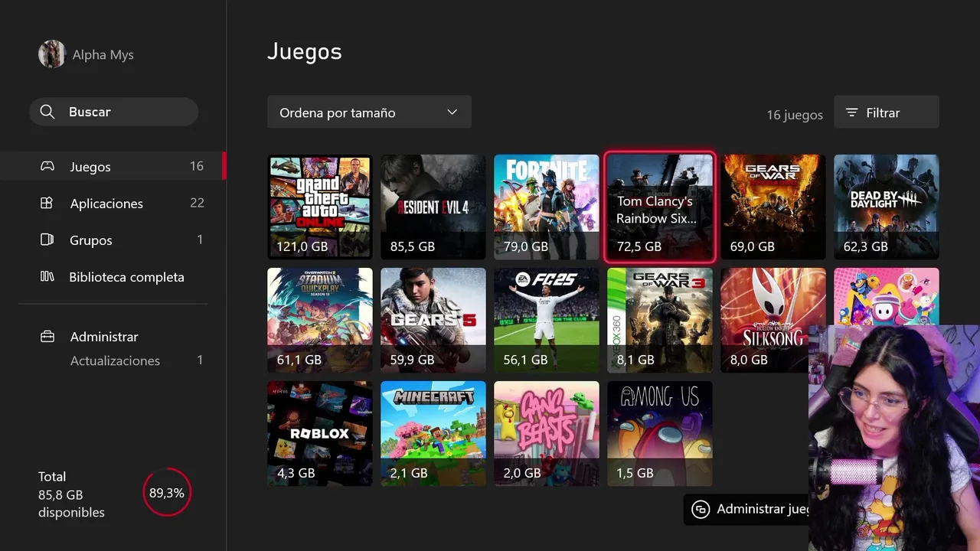Image resolution: width=980 pixels, height=551 pixels.
Task: Click the Grupos icon in sidebar
Action: [x=47, y=240]
